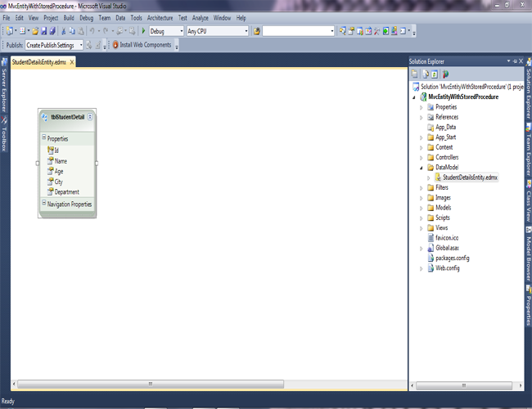
Task: Click the Paste toolbar icon
Action: [x=81, y=31]
